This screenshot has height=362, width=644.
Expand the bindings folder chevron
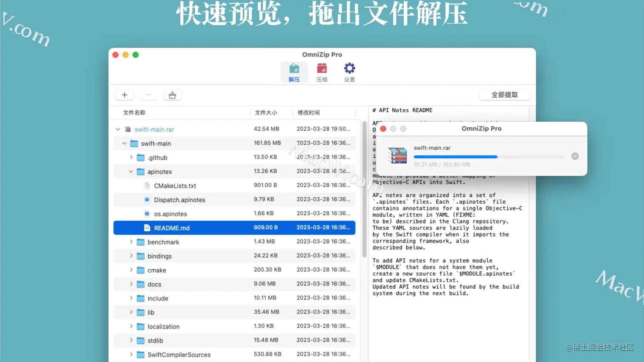[x=131, y=256]
